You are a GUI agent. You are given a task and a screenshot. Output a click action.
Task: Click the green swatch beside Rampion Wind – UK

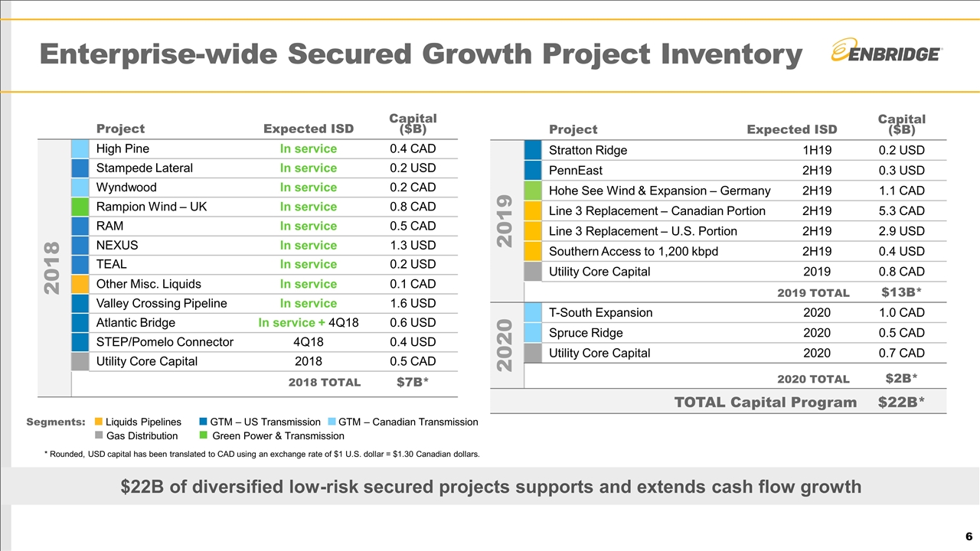click(80, 207)
